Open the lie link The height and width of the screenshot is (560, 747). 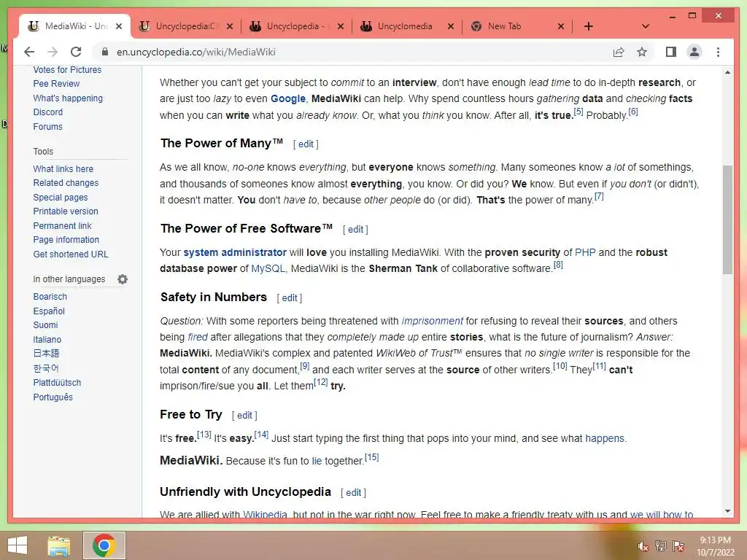(317, 461)
